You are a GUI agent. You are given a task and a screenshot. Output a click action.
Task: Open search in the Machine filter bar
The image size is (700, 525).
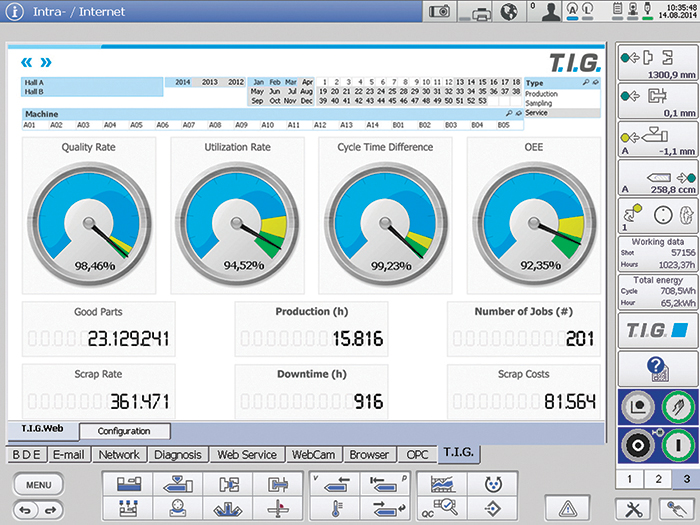click(508, 115)
